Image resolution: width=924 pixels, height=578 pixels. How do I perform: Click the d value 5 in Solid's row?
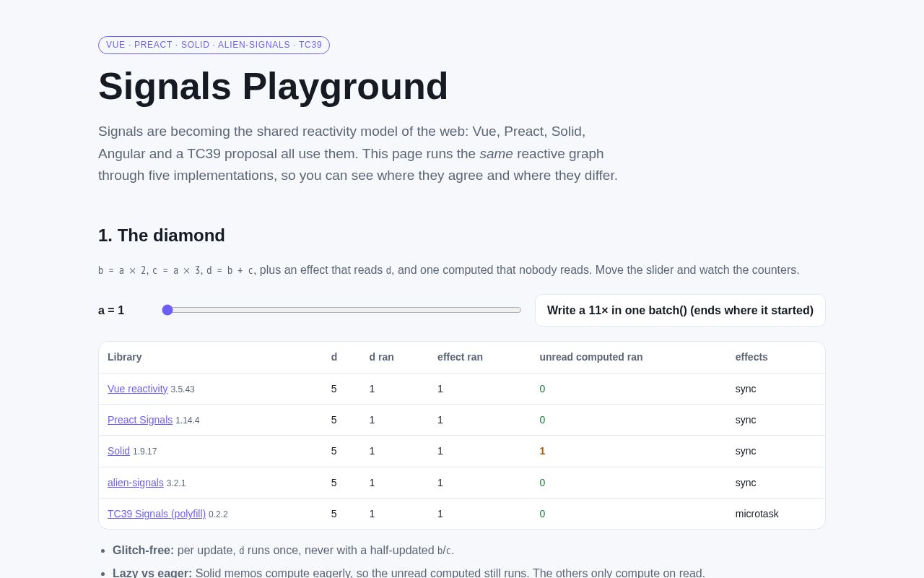click(x=334, y=451)
